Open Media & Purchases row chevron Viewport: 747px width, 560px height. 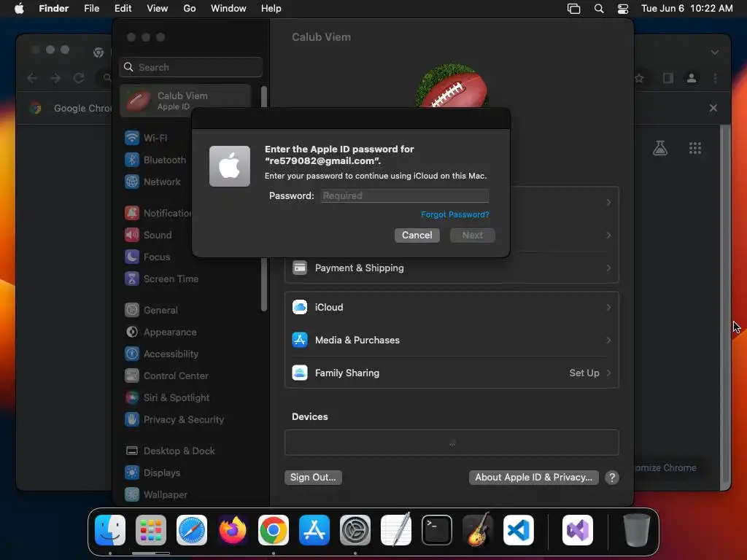[608, 340]
